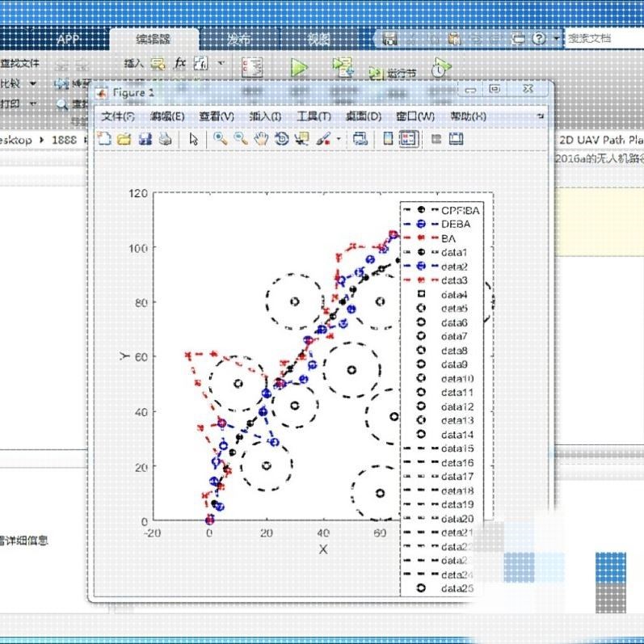Save the figure with the floppy disk icon
644x644 pixels.
tap(145, 139)
